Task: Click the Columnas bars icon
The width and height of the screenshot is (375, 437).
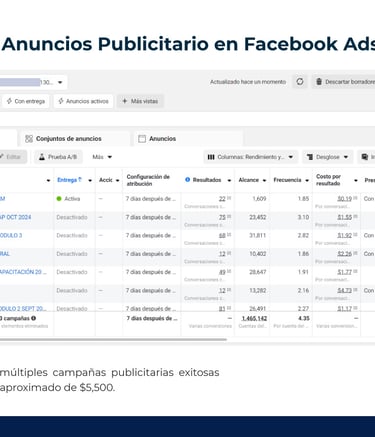Action: click(211, 157)
